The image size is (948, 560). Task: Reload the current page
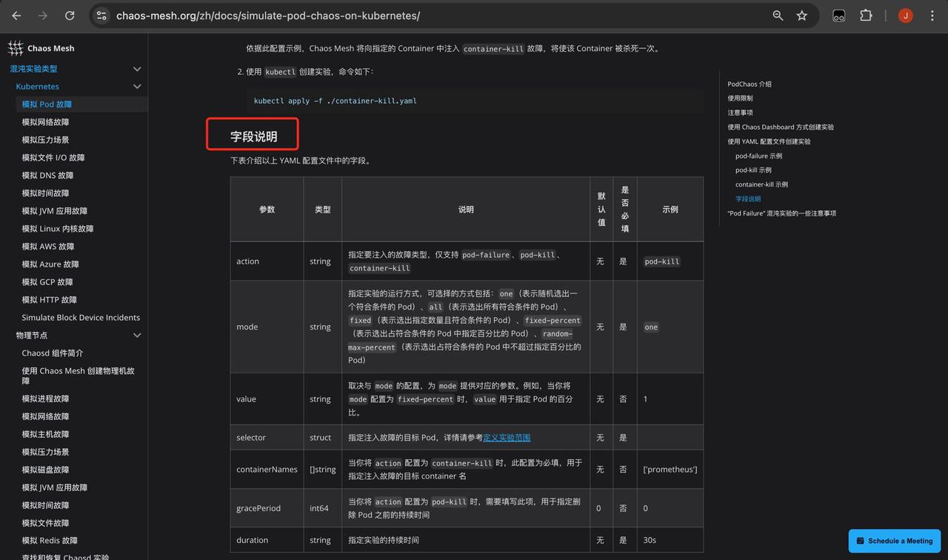tap(70, 15)
